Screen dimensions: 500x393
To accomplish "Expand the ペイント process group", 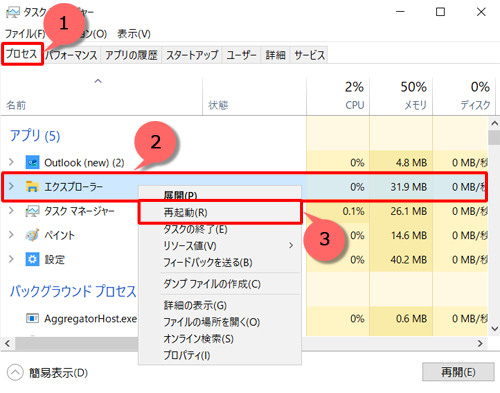I will click(x=11, y=235).
